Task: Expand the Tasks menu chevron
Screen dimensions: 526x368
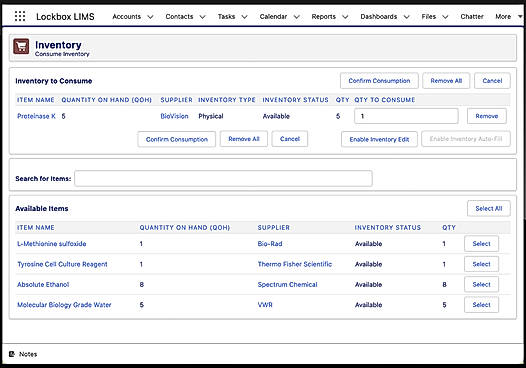Action: [x=245, y=17]
